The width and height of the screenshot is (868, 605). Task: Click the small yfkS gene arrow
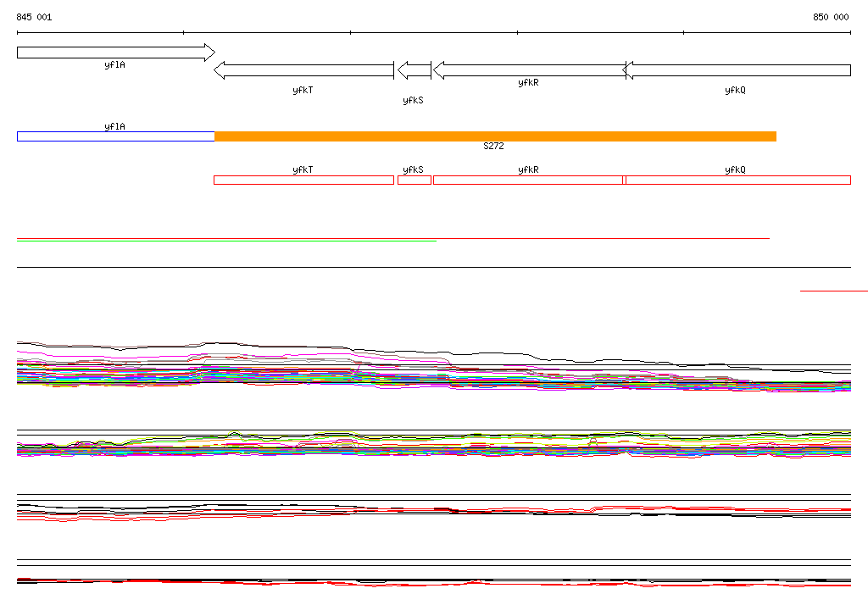414,70
